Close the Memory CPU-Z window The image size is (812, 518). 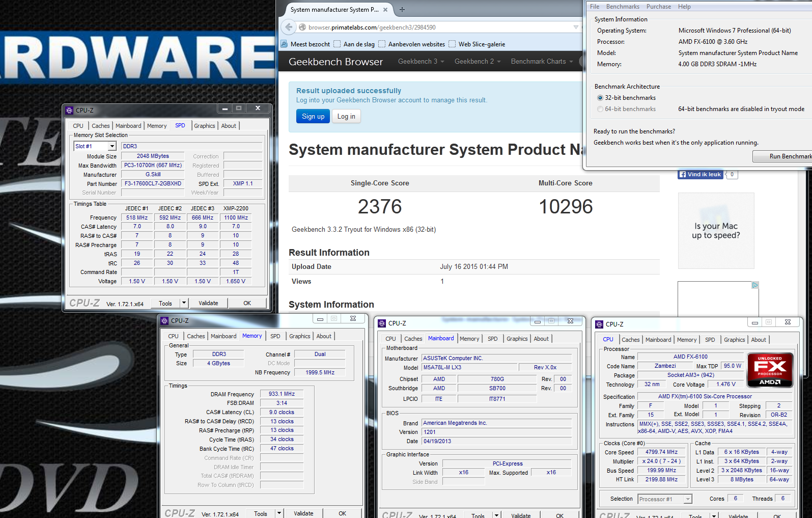[353, 319]
